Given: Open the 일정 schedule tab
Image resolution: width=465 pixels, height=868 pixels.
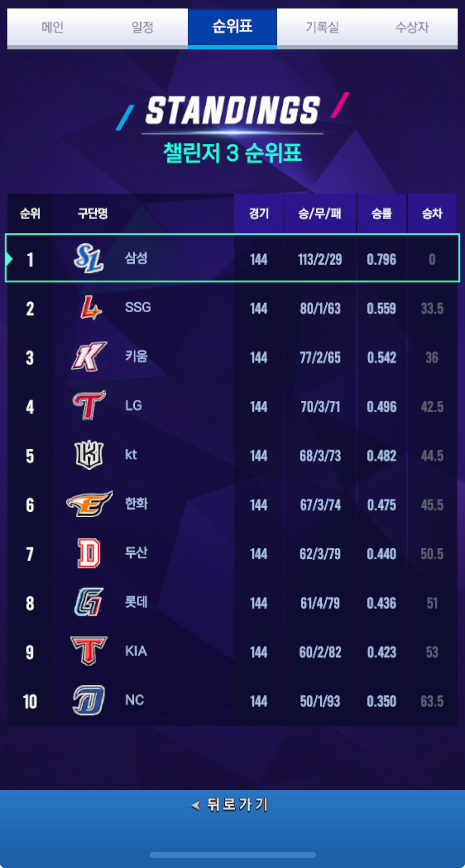Looking at the screenshot, I should (143, 27).
